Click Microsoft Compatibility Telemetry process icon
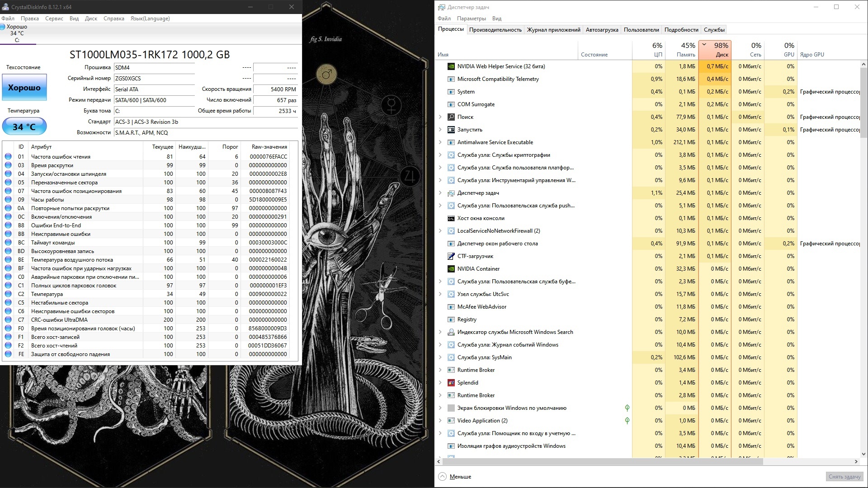The width and height of the screenshot is (868, 488). (451, 79)
